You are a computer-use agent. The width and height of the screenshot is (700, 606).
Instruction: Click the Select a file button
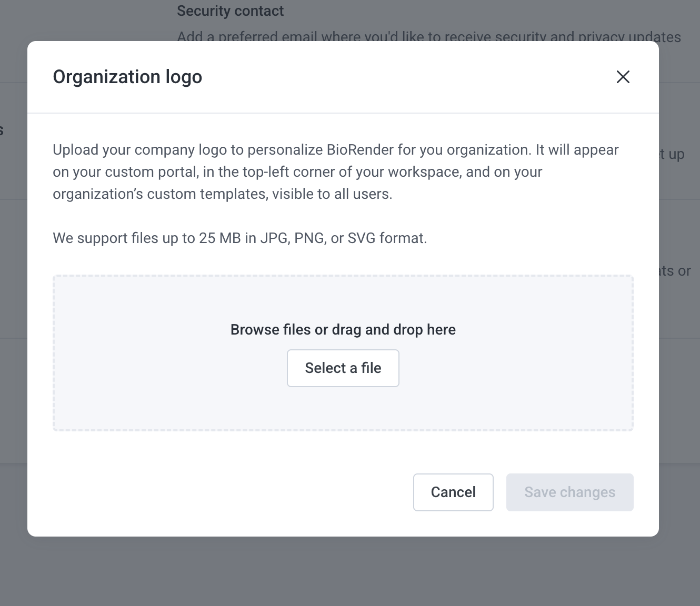tap(343, 368)
